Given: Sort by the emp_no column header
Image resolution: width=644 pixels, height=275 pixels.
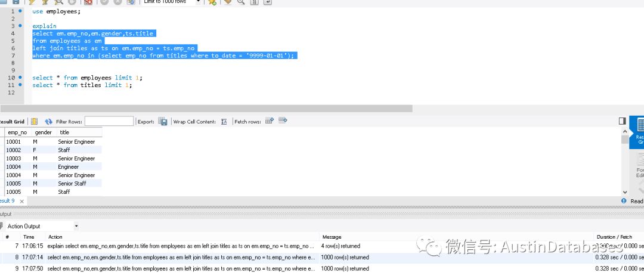Looking at the screenshot, I should (17, 132).
